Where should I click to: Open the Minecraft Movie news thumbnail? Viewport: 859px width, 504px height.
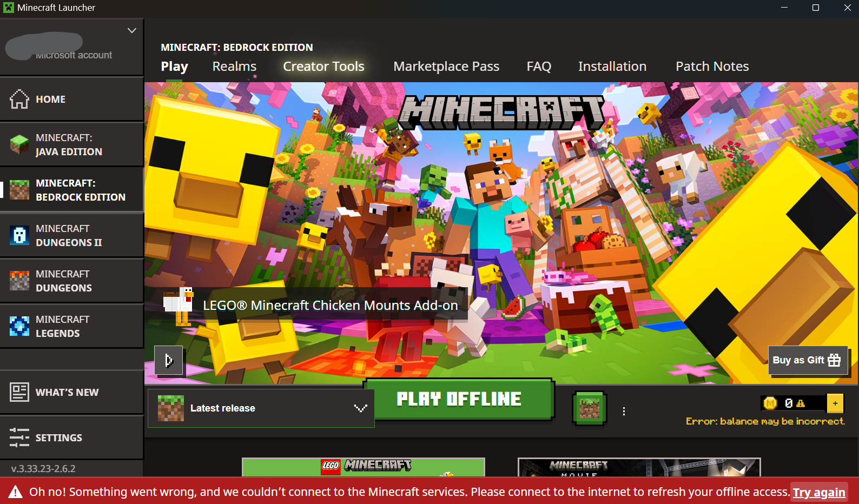(639, 467)
